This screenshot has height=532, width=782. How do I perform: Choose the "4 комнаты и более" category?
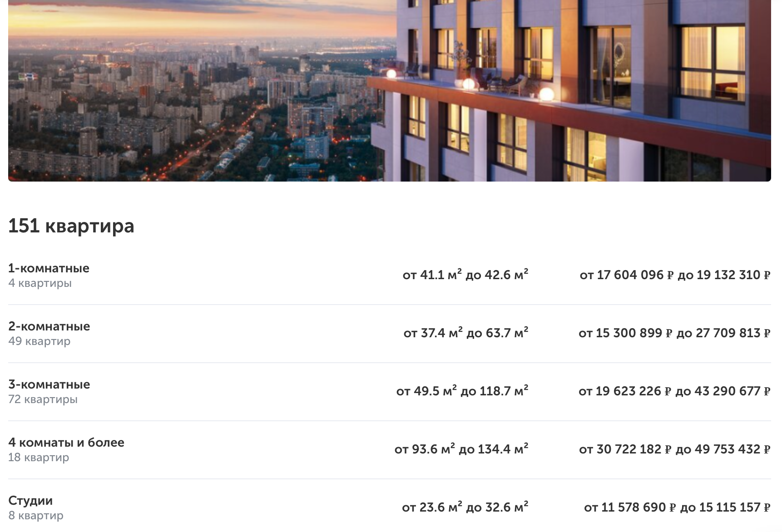(x=66, y=443)
